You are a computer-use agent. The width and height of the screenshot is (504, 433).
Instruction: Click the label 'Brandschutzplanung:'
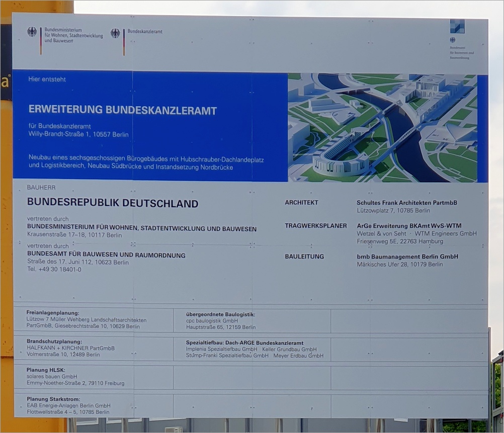pos(54,341)
